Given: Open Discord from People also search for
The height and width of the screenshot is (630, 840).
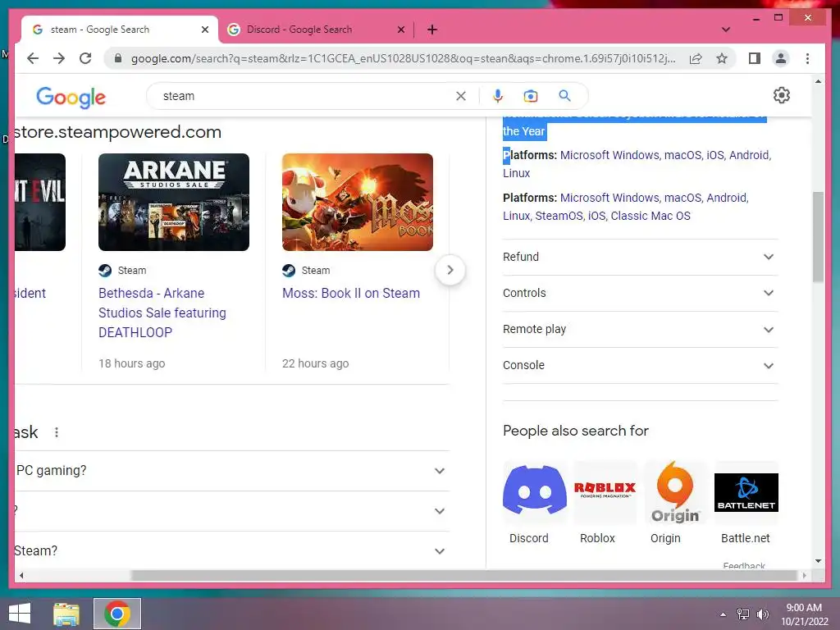Looking at the screenshot, I should pos(534,503).
